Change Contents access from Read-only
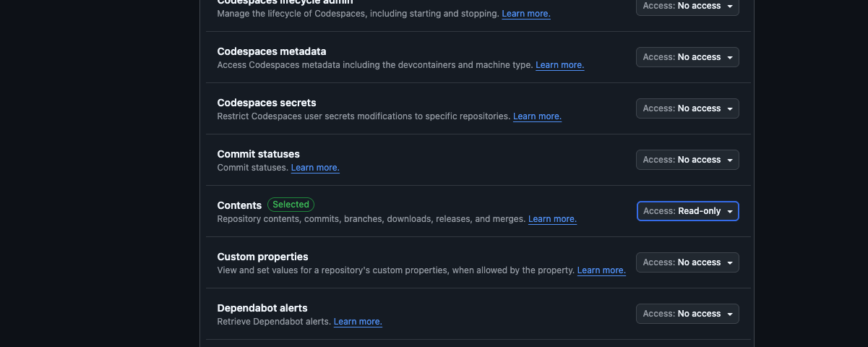868x347 pixels. click(687, 211)
